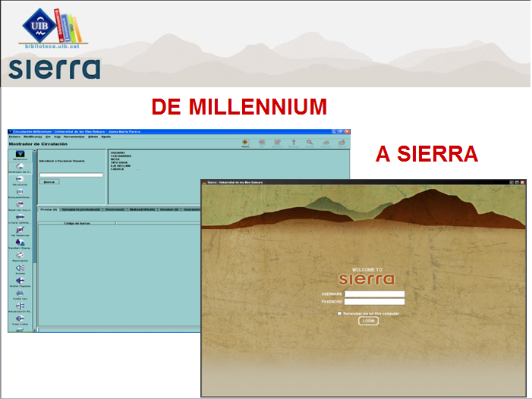Screen dimensions: 532x399
Task: Open the Modificar menu in Millennium menu bar
Action: (x=33, y=137)
